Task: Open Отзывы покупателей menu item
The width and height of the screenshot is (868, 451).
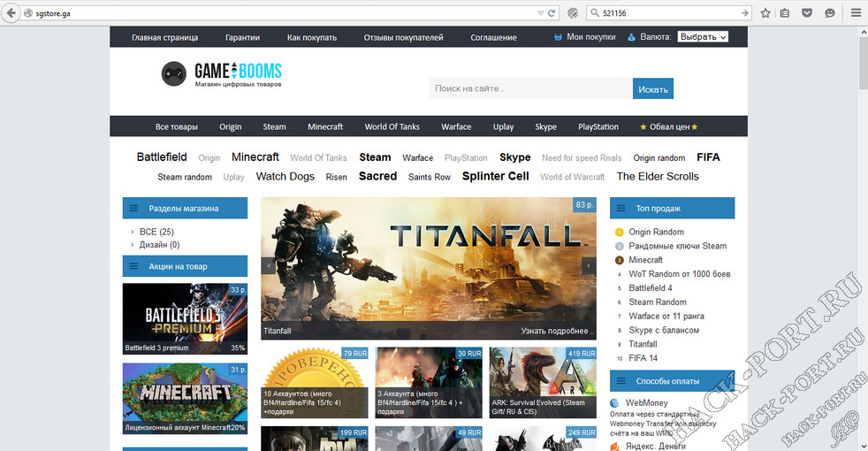Action: (404, 37)
